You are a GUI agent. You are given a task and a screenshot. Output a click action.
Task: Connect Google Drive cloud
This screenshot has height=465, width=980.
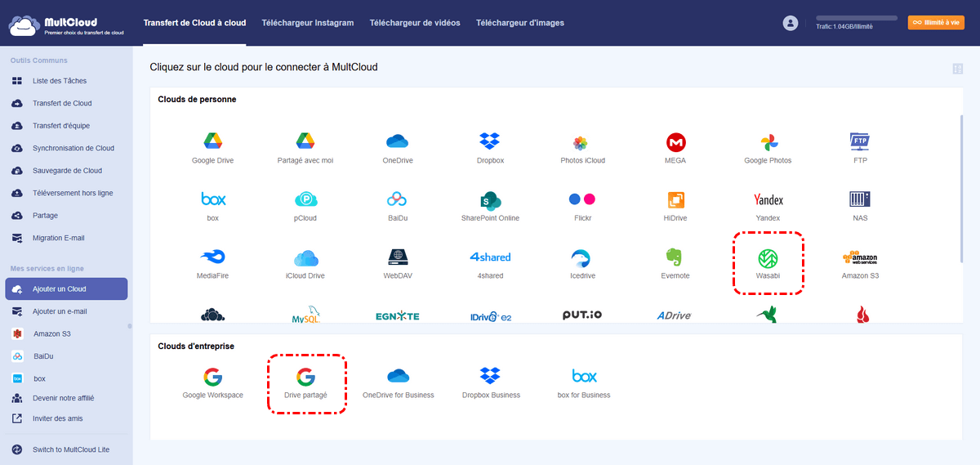tap(212, 148)
